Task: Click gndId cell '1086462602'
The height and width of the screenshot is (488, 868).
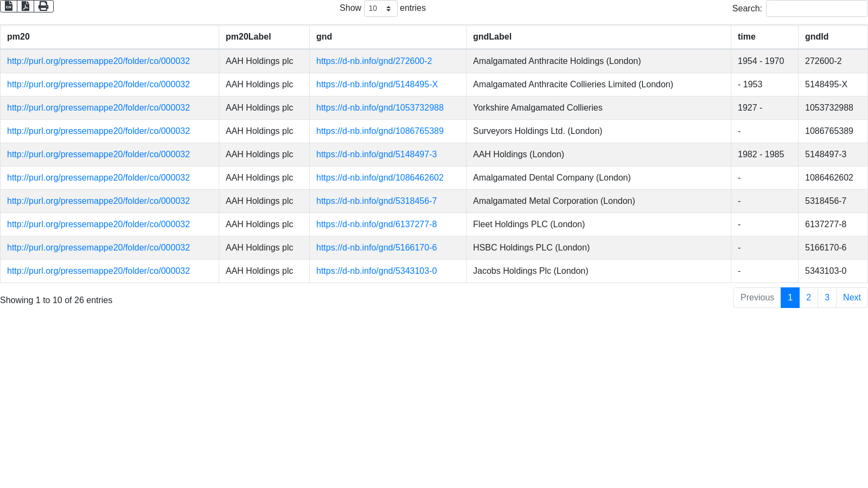Action: (x=833, y=178)
